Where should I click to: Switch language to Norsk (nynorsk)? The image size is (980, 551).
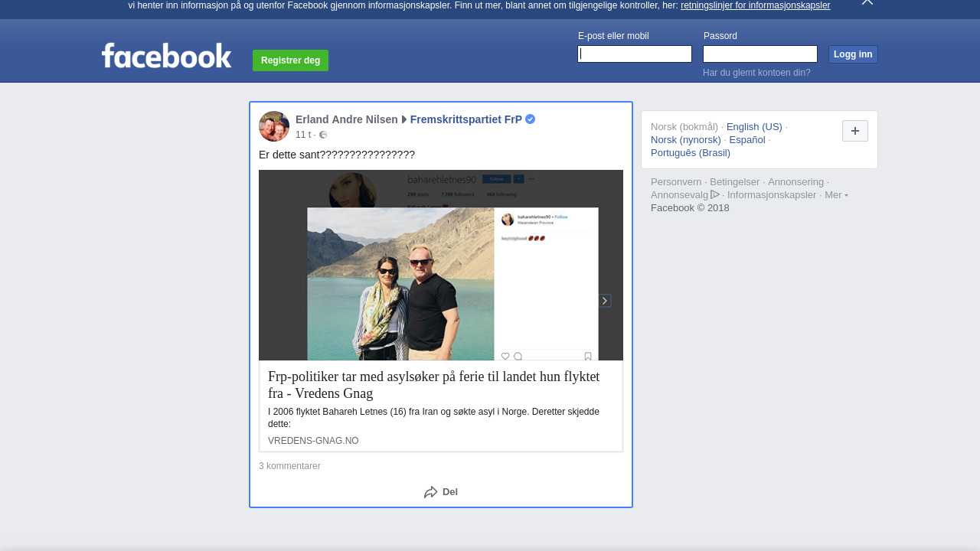686,140
